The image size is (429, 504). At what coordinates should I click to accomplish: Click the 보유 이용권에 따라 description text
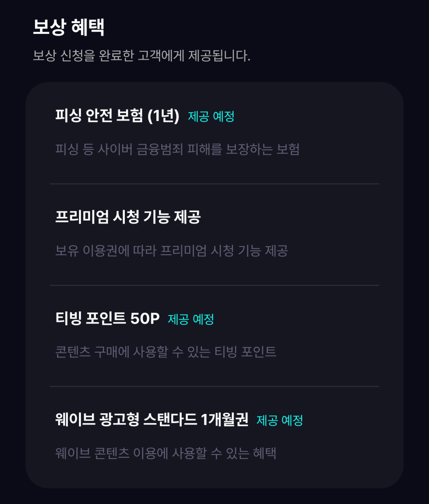171,251
